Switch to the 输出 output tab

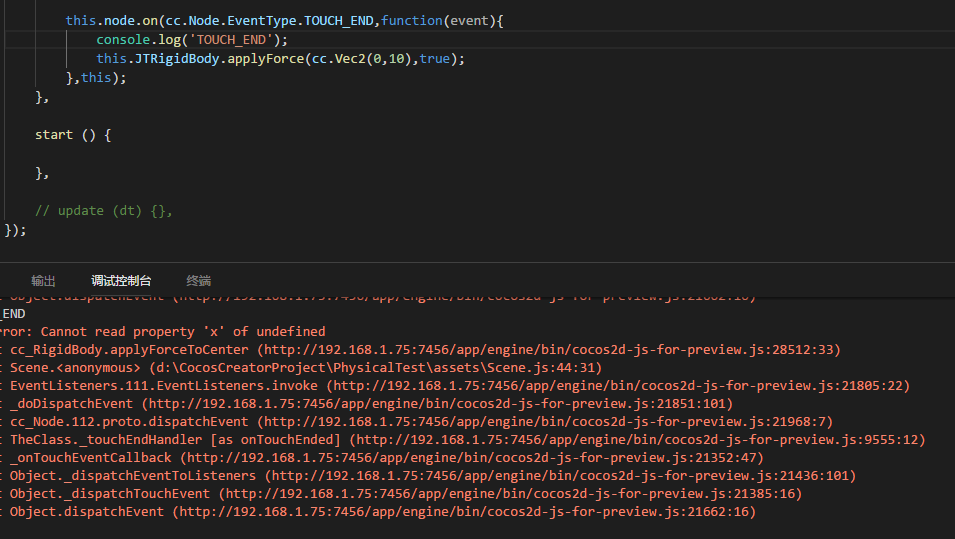click(x=43, y=281)
